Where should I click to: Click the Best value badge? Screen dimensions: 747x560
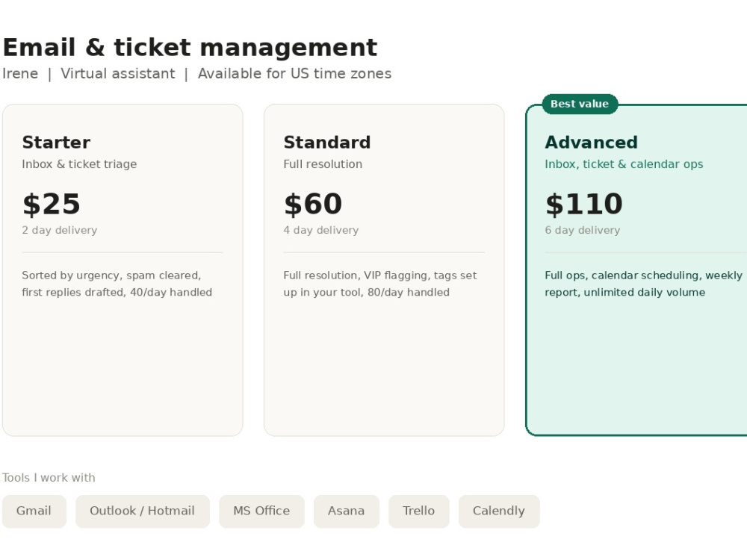pos(580,104)
